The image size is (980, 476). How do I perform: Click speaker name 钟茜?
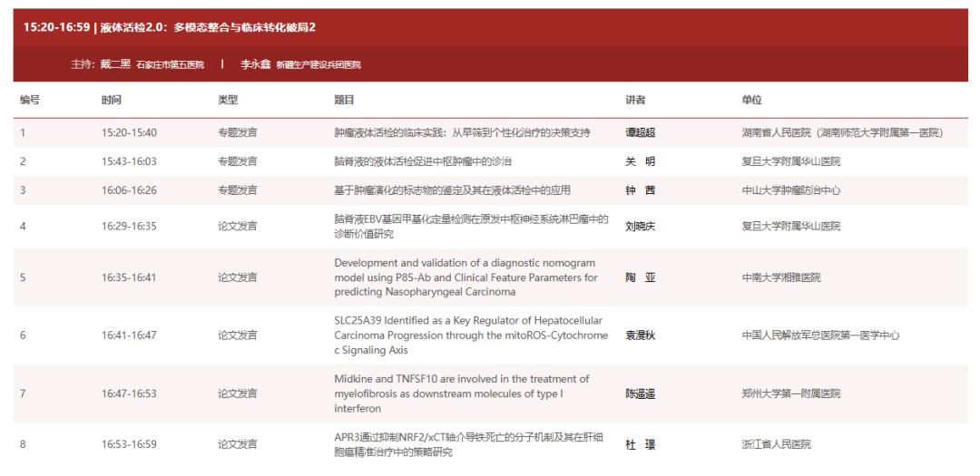641,190
